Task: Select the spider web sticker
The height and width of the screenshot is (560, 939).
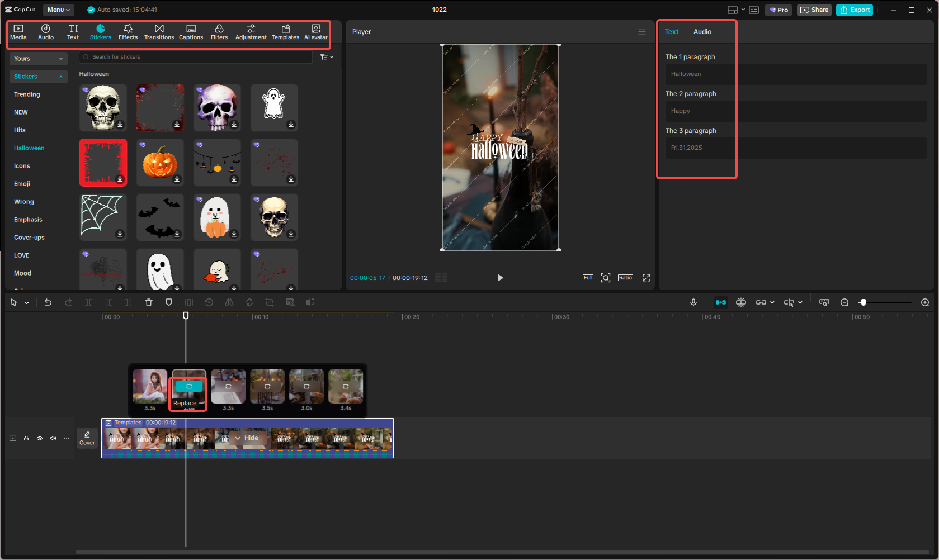Action: [x=103, y=217]
